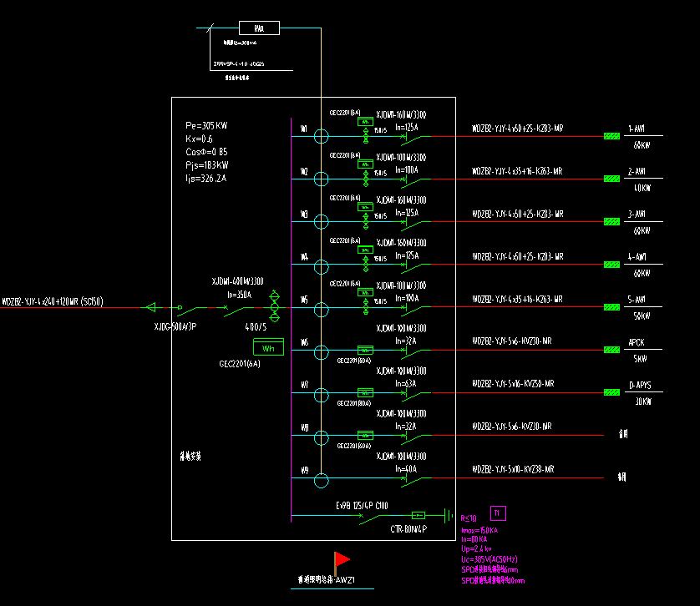Click the XJDM1-400M/3300 breaker label
This screenshot has height=606, width=700.
pos(237,281)
